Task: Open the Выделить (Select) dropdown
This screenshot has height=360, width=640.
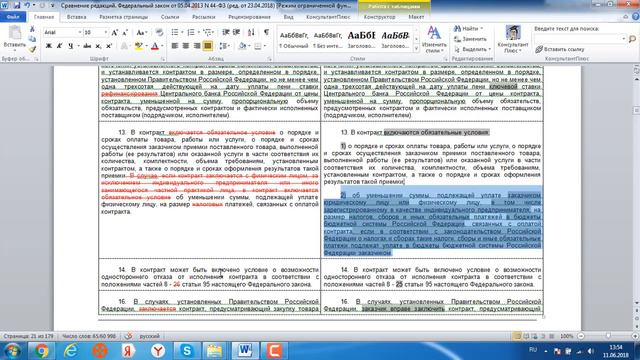Action: pos(472,49)
